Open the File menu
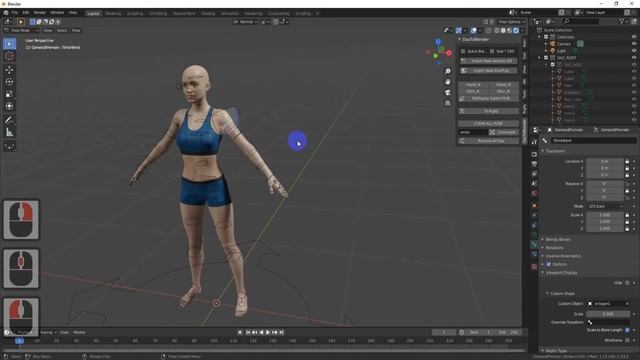 [15, 13]
